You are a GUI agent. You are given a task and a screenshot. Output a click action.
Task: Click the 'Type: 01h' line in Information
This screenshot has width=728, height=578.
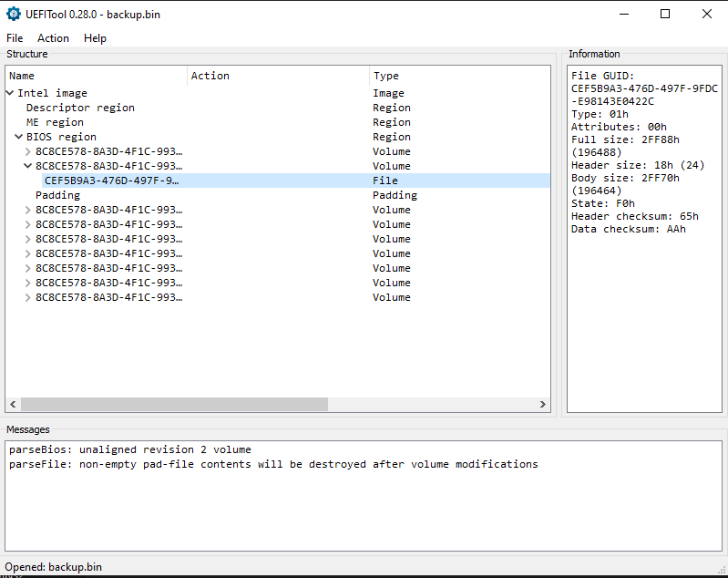(600, 114)
